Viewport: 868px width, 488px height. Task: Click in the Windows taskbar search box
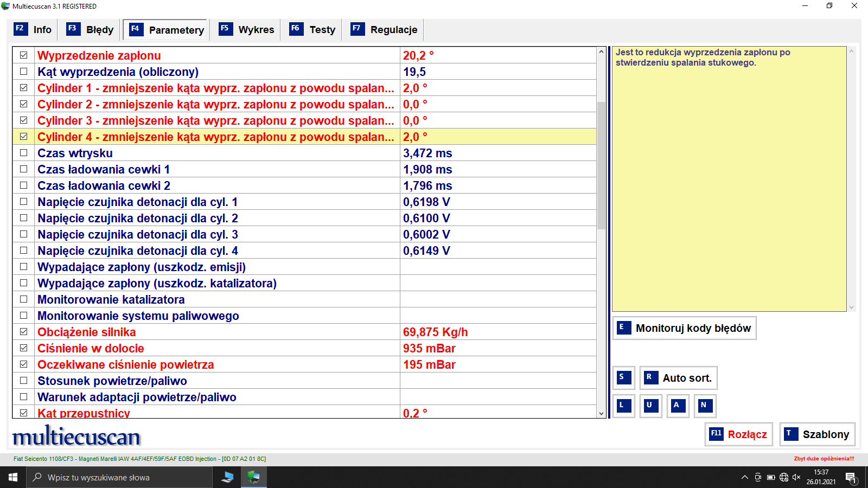coord(119,477)
